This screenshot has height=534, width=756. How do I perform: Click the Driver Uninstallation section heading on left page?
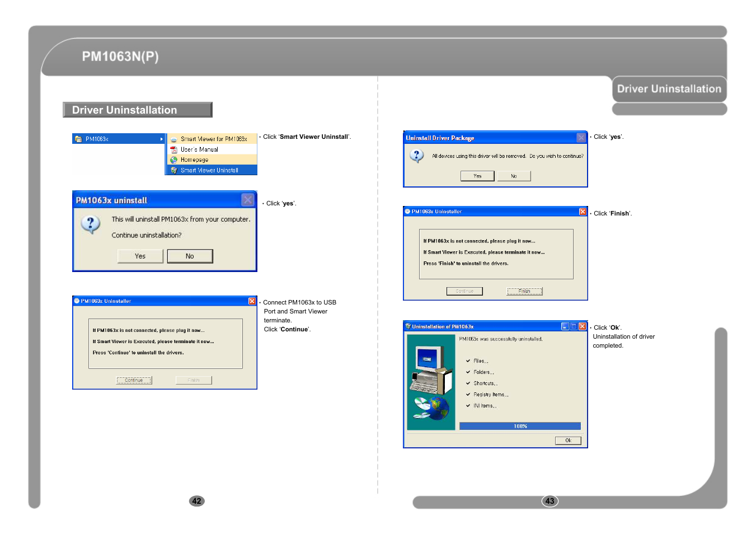(x=124, y=110)
